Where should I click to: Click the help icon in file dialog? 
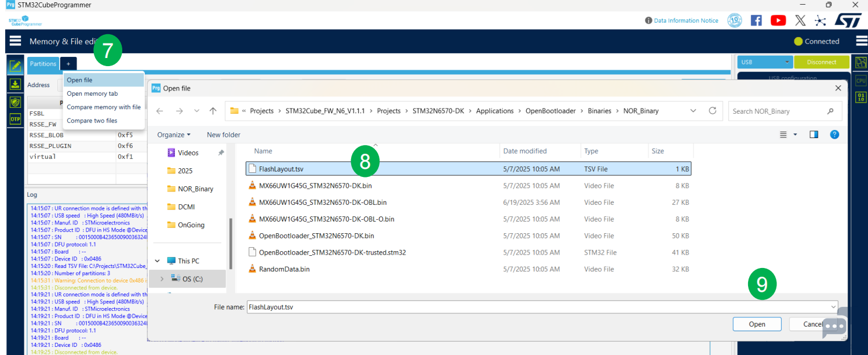(x=834, y=135)
